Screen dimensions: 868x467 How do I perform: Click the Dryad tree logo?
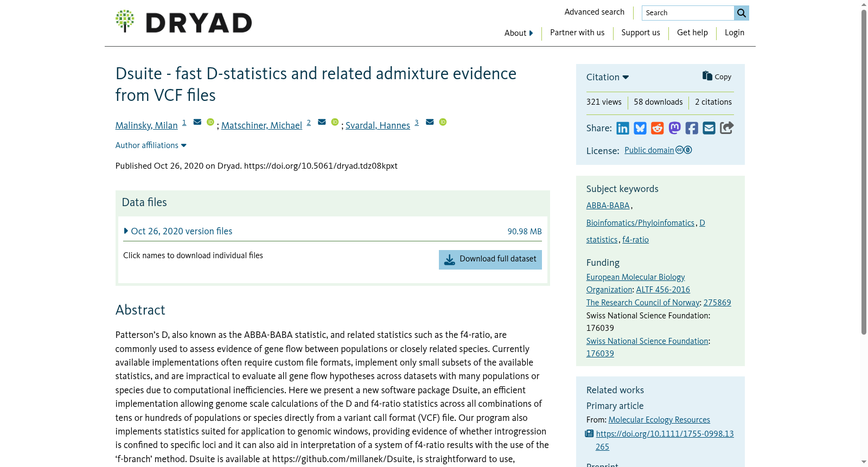coord(125,21)
